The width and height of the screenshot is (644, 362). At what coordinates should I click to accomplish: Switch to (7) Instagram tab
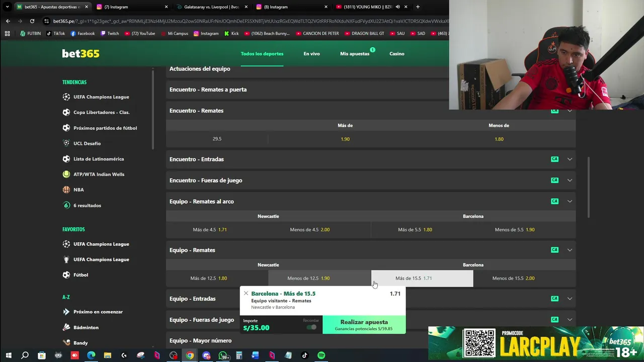tap(131, 7)
